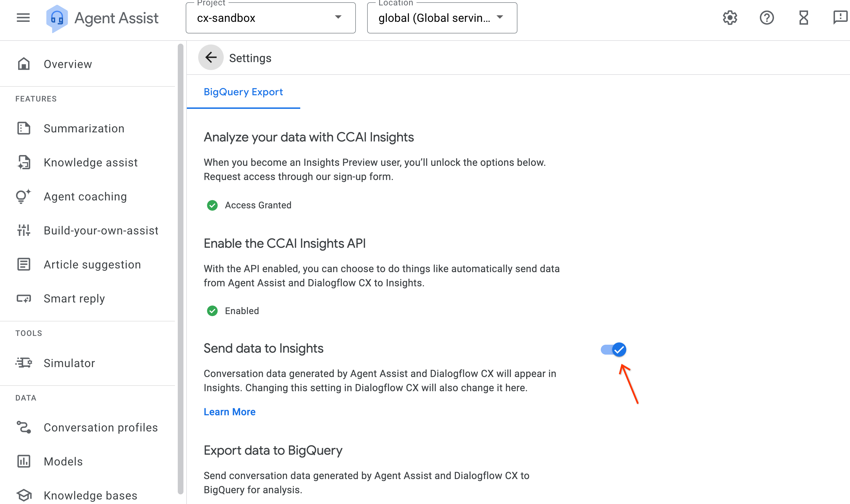Viewport: 850px width, 504px height.
Task: Click the Agent coaching lightbulb icon
Action: coord(23,196)
